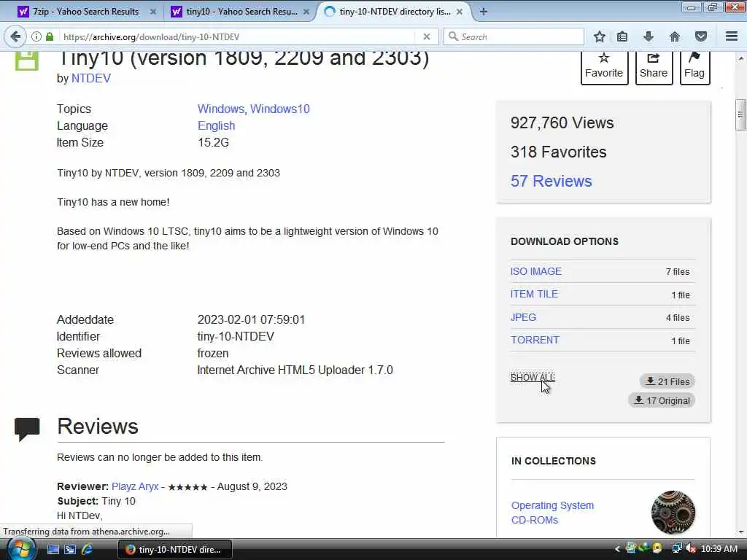Click the 10:39 AM taskbar clock
747x560 pixels.
click(719, 550)
